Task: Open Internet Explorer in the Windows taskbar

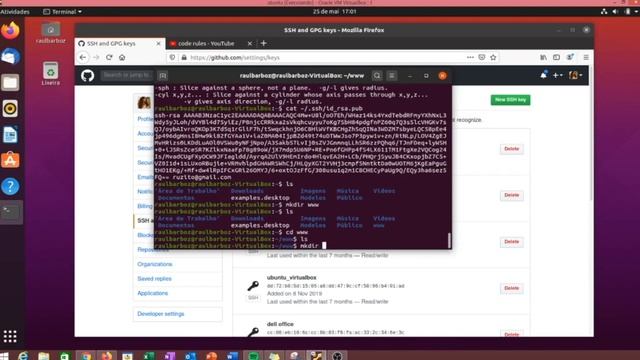Action: (x=23, y=356)
